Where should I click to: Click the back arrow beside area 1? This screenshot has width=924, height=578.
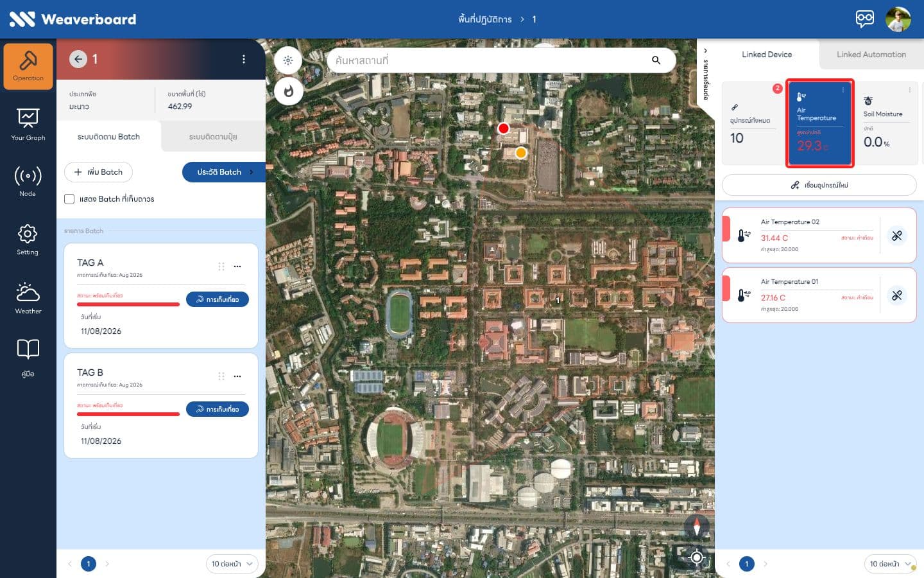pos(78,59)
